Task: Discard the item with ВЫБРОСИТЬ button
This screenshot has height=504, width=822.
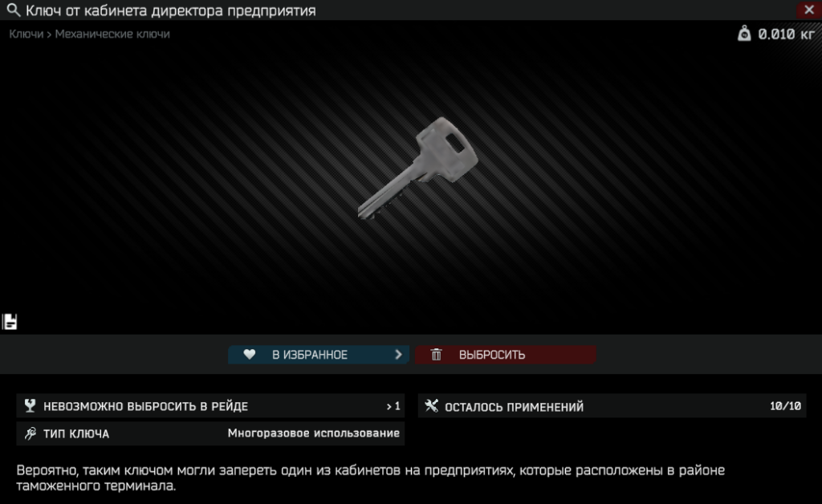Action: (x=506, y=355)
